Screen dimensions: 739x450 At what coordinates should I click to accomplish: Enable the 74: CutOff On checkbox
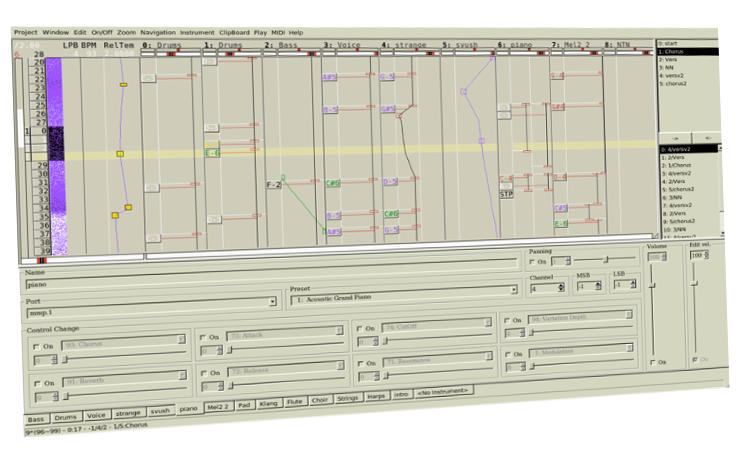click(360, 328)
